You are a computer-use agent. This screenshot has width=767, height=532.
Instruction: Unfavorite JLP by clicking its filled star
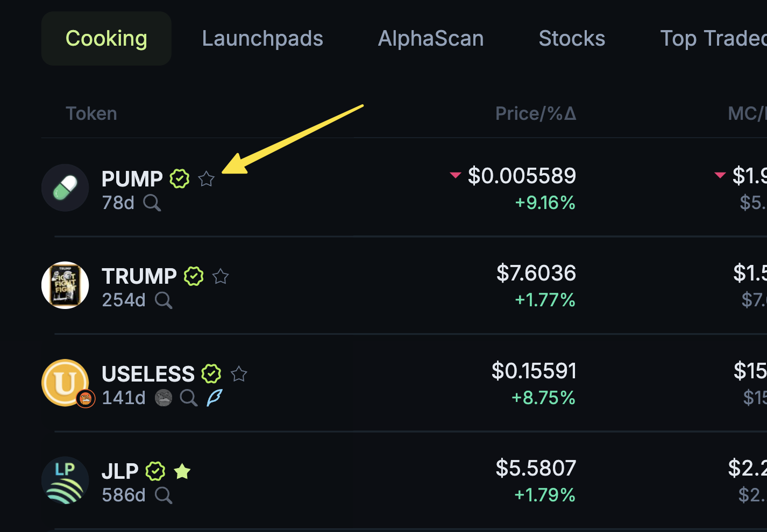(x=182, y=471)
